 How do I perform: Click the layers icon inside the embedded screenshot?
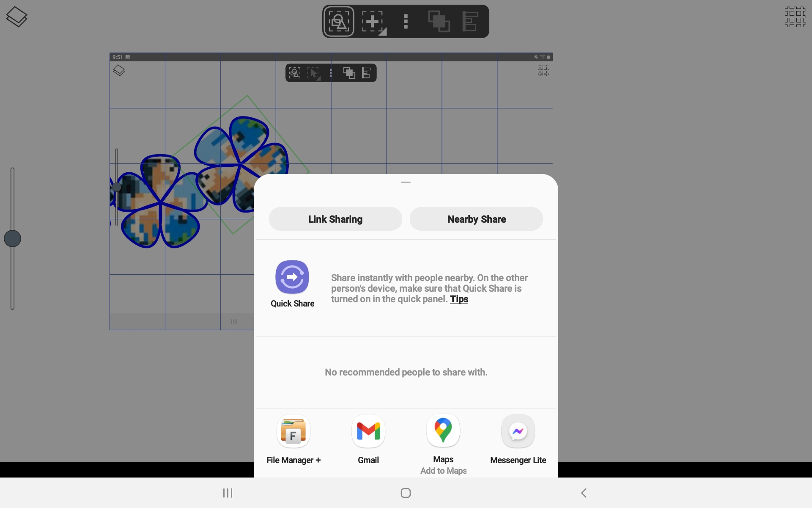tap(119, 70)
